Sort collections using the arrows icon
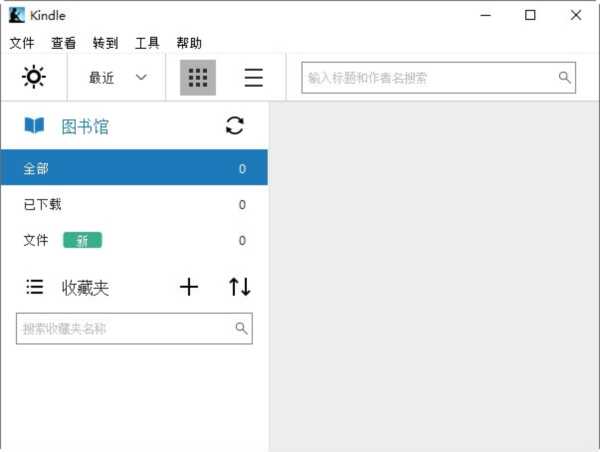Image resolution: width=600 pixels, height=452 pixels. coord(240,287)
